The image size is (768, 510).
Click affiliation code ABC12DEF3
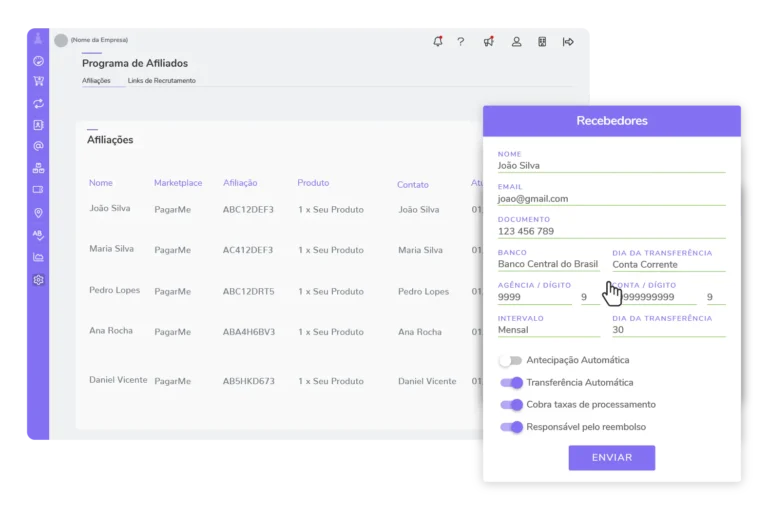(248, 210)
